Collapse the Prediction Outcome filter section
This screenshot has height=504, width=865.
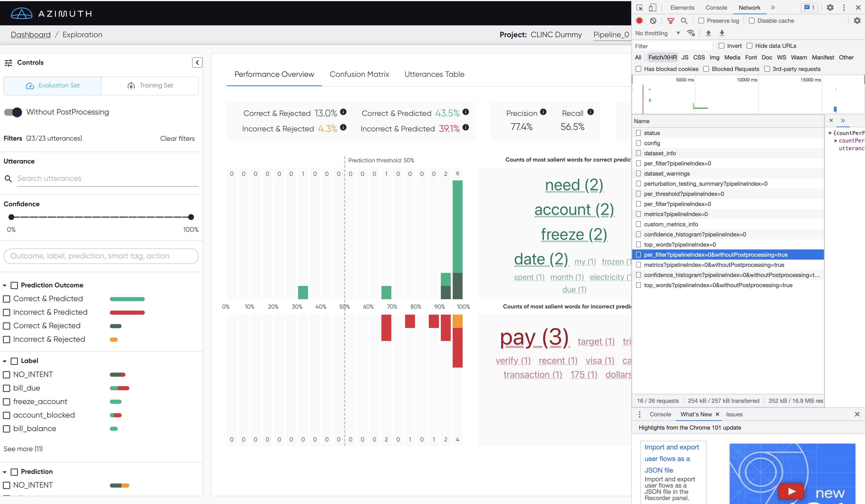pos(5,285)
